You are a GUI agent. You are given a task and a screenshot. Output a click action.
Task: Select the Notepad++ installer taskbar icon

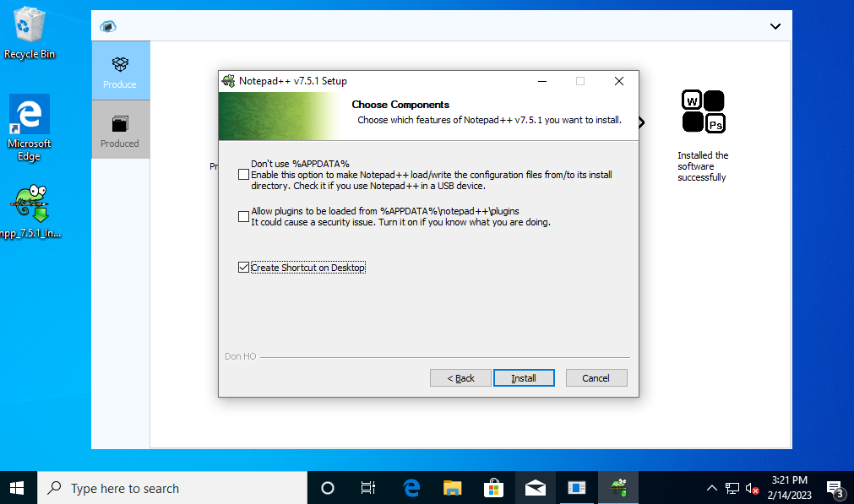pyautogui.click(x=618, y=488)
